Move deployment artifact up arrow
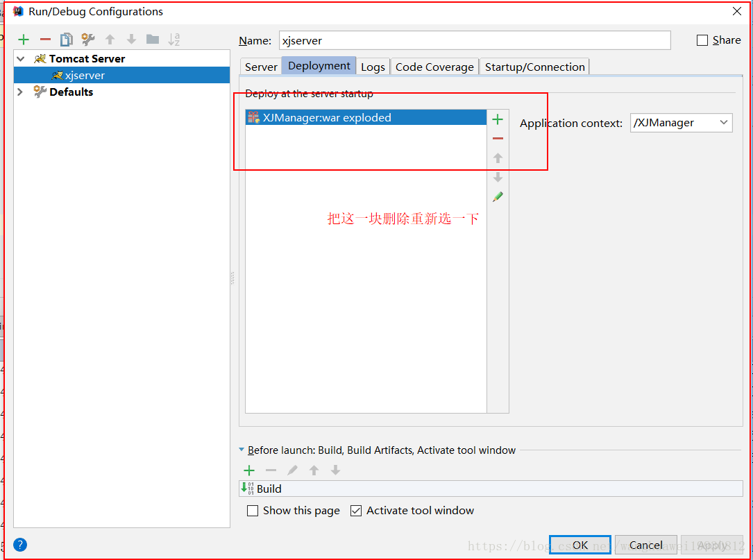The image size is (753, 560). [498, 158]
